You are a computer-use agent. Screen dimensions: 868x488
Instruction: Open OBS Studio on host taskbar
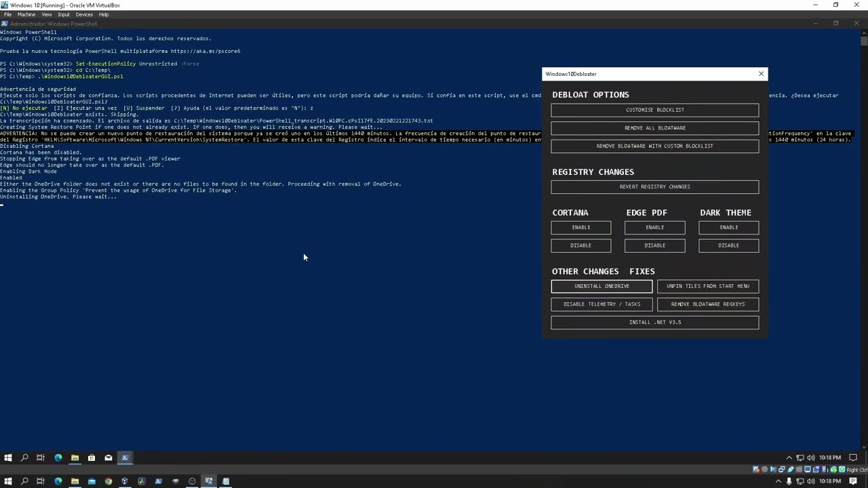(192, 481)
